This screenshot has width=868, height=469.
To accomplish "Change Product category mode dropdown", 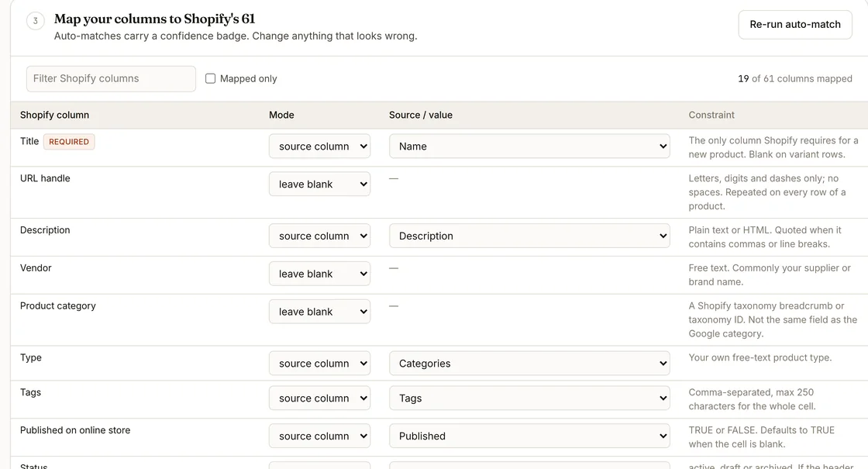I will pos(319,312).
